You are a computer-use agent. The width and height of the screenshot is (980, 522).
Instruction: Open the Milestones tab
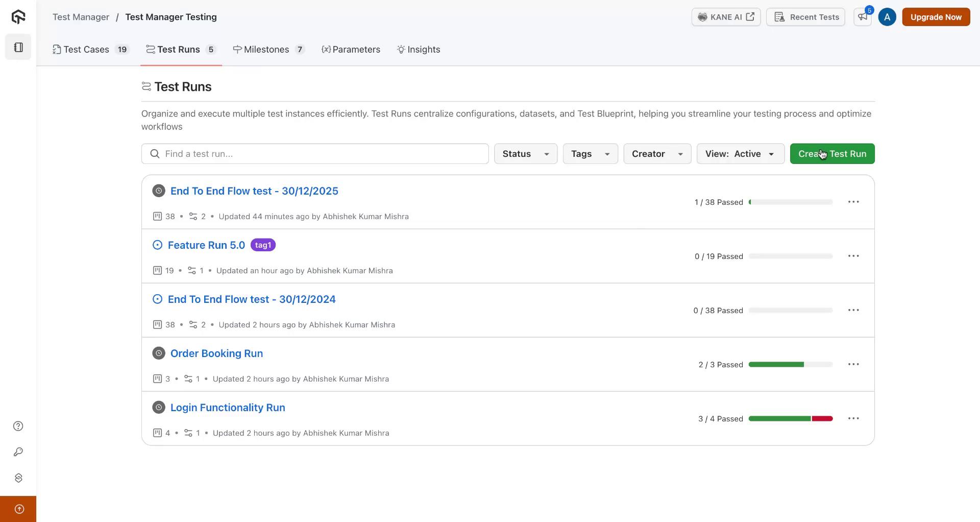[x=269, y=50]
